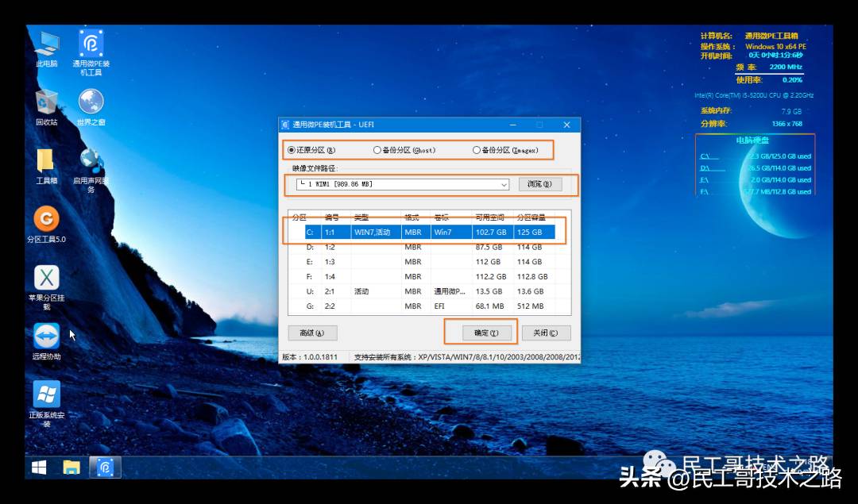
Task: Click the EFI volume label cell
Action: [x=439, y=306]
